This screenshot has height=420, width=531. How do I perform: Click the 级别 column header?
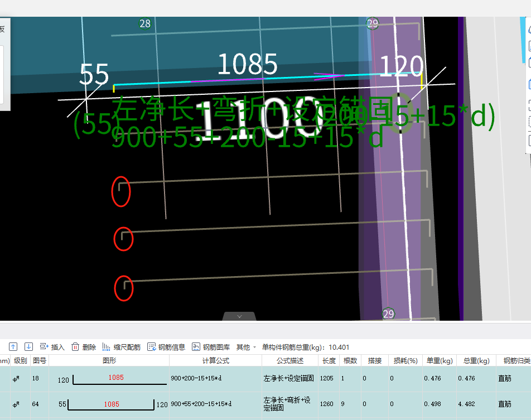[20, 360]
